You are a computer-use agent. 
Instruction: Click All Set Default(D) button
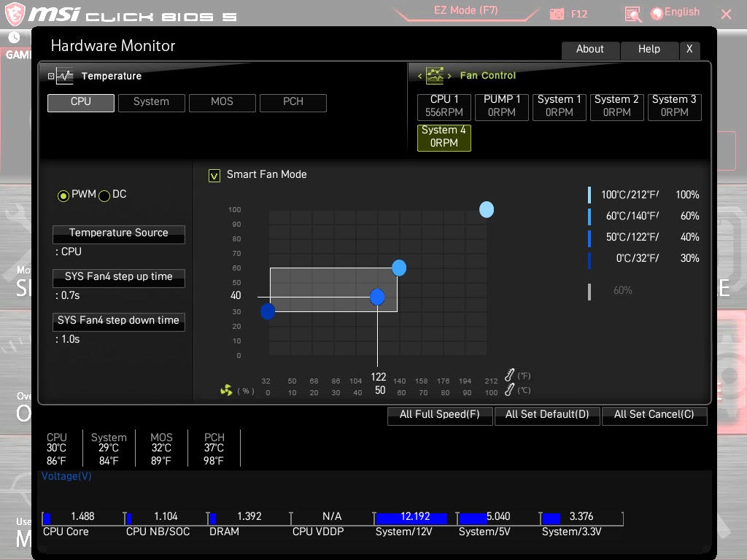[x=547, y=415]
